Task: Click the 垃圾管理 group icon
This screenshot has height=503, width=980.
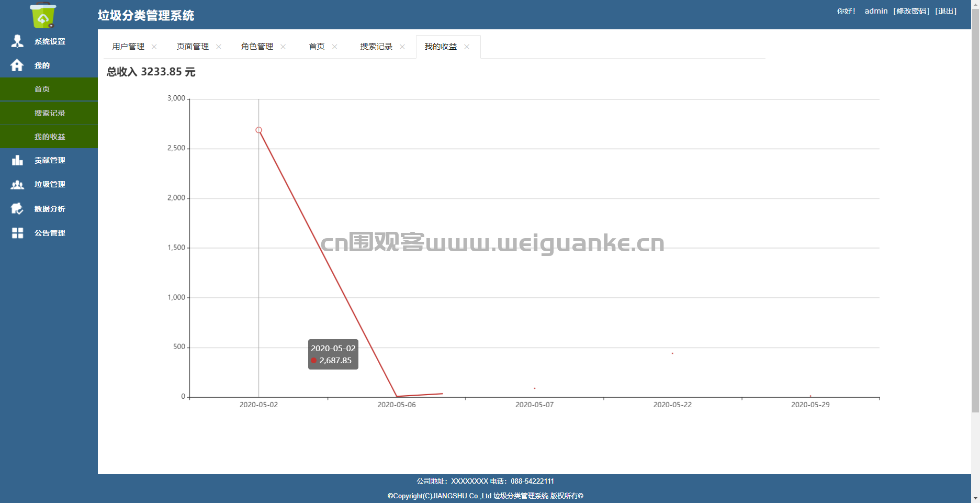Action: coord(17,184)
